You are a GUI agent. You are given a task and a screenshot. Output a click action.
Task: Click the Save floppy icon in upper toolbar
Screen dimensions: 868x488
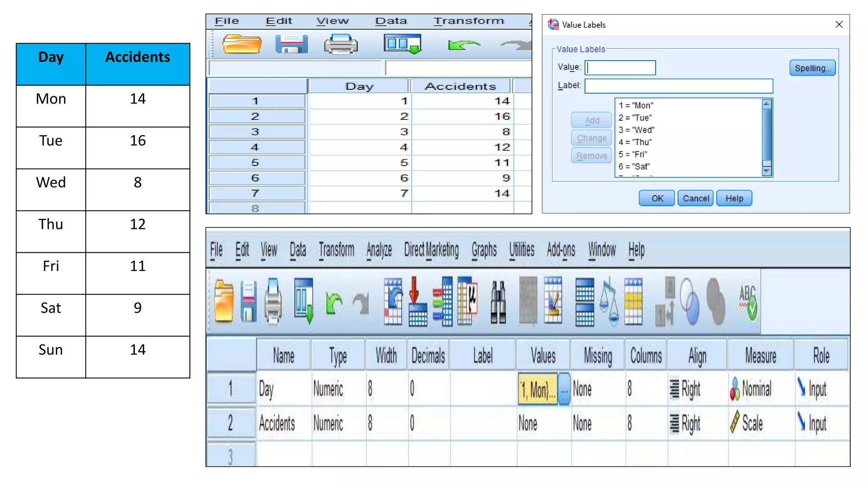pos(292,44)
